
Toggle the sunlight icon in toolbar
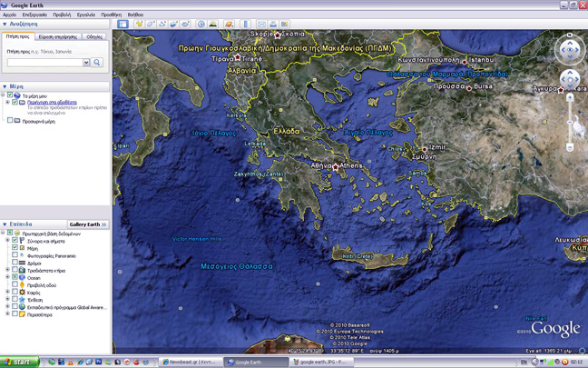click(213, 25)
